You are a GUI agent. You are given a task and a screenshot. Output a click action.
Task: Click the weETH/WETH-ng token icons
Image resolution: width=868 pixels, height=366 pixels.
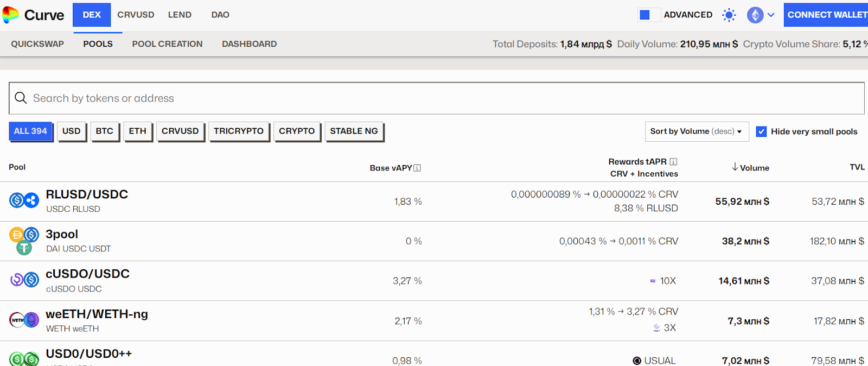(x=24, y=320)
